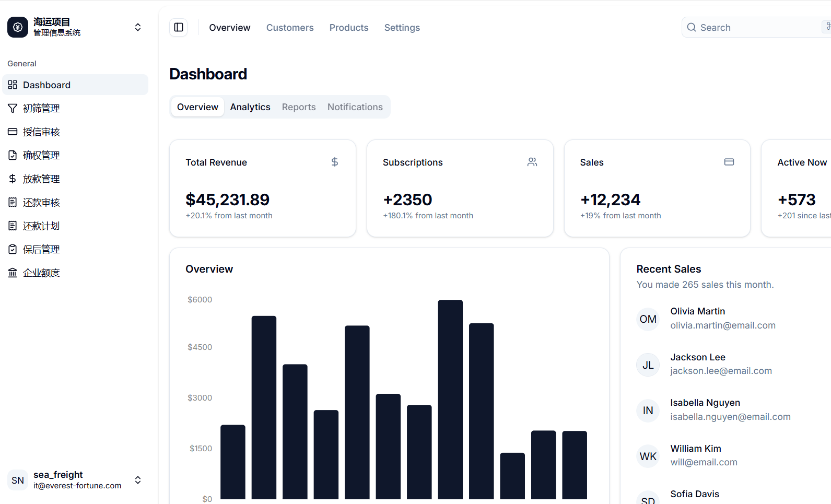831x504 pixels.
Task: Click the funnel icon beside 初筛管理
Action: pos(13,108)
